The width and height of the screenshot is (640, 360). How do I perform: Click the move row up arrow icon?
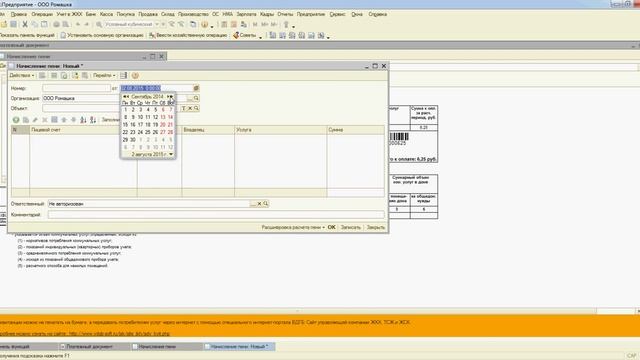coord(64,120)
